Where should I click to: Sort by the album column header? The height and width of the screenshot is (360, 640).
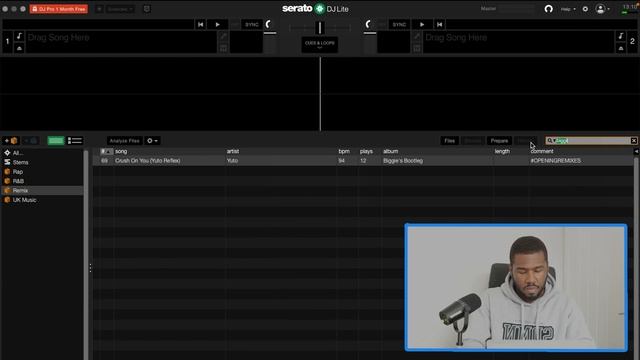(x=391, y=151)
